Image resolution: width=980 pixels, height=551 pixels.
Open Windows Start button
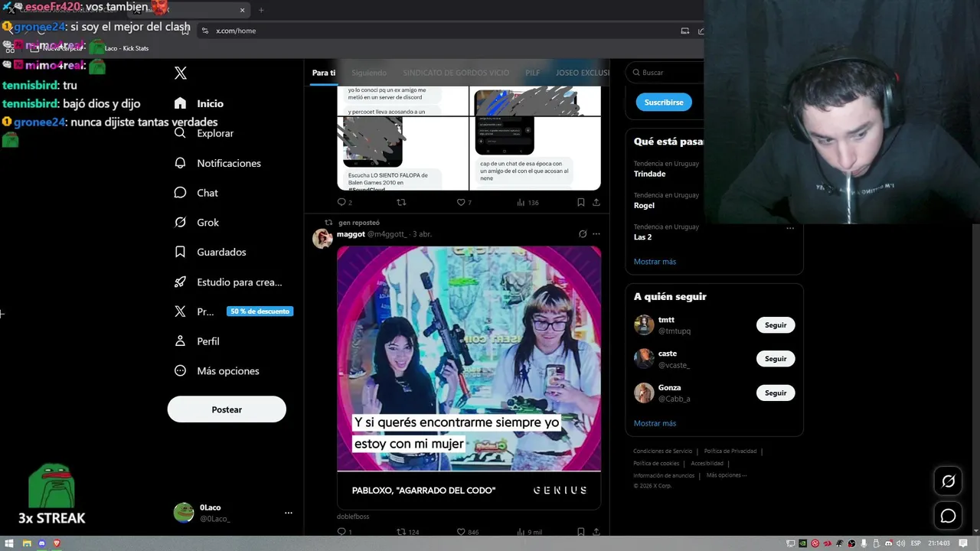tap(11, 543)
